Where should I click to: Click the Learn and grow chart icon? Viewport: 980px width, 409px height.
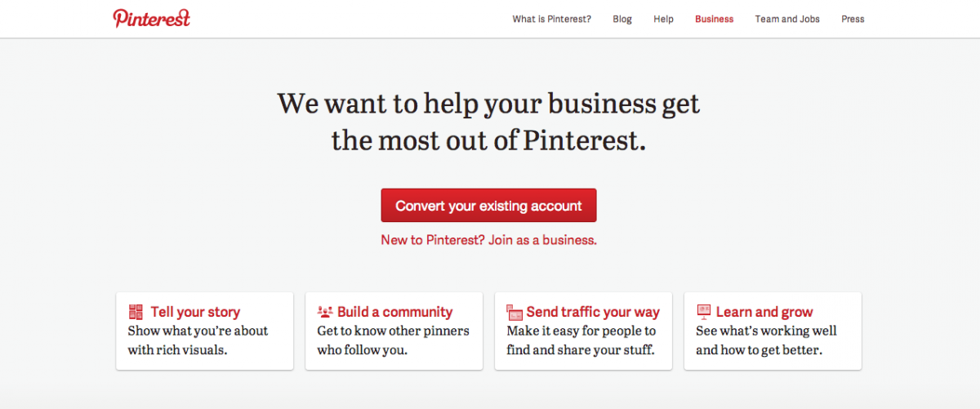pyautogui.click(x=703, y=311)
